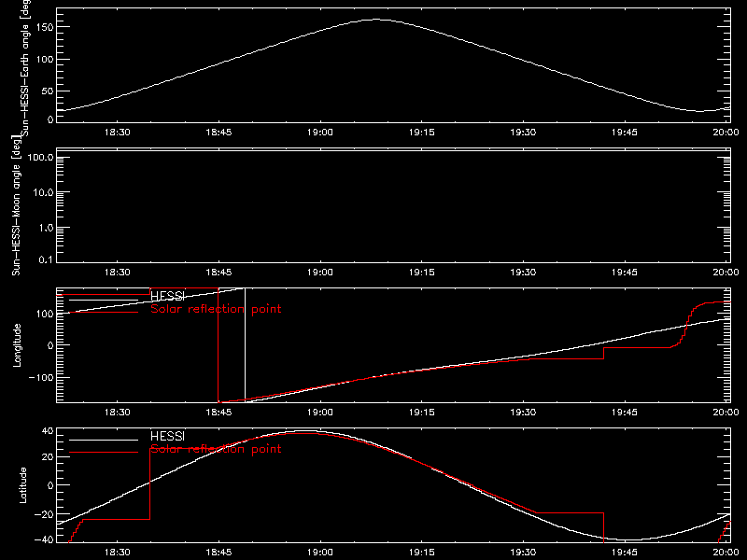Click 19:30 label under Moon angle plot

523,273
